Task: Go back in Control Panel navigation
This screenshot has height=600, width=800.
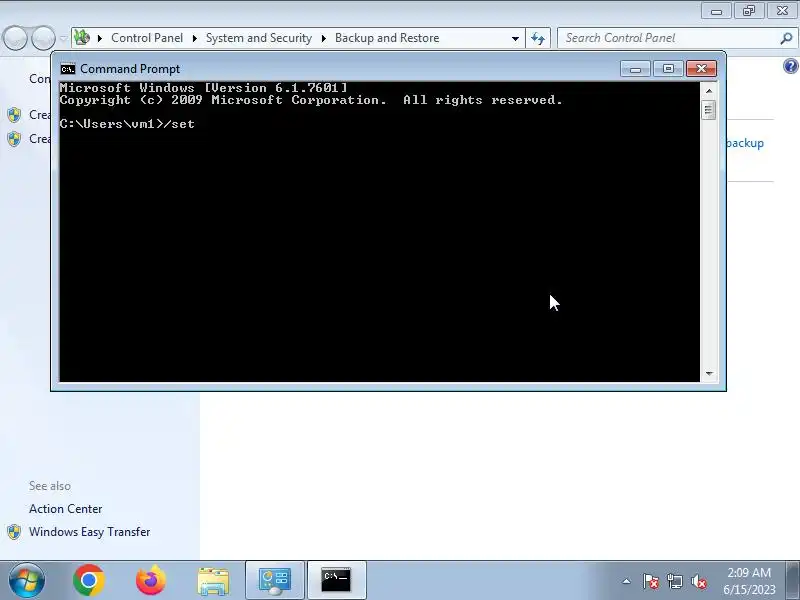Action: tap(15, 38)
